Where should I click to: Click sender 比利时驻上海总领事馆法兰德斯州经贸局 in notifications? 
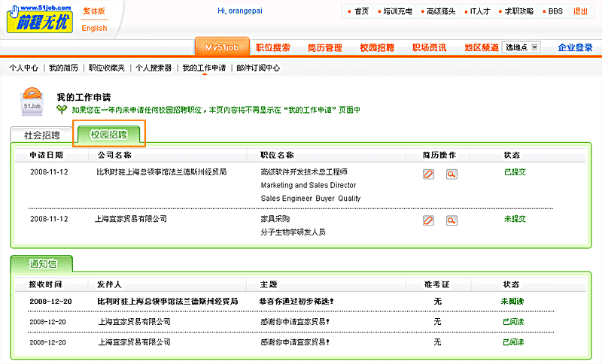coord(168,302)
